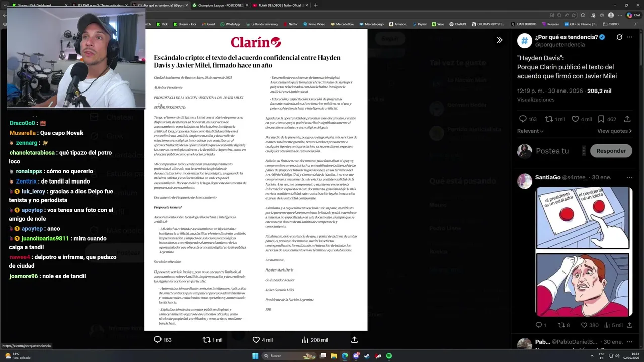
Task: Click share icon below the Clarín image
Action: [x=354, y=340]
